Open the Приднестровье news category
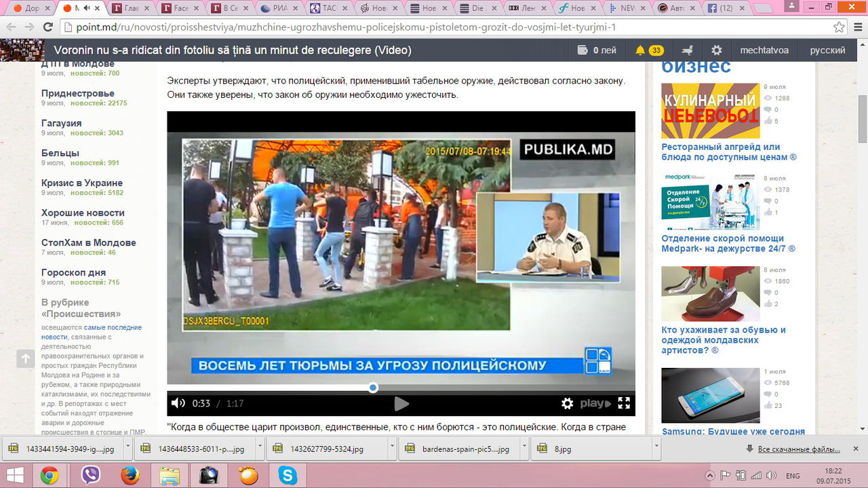 coord(78,93)
